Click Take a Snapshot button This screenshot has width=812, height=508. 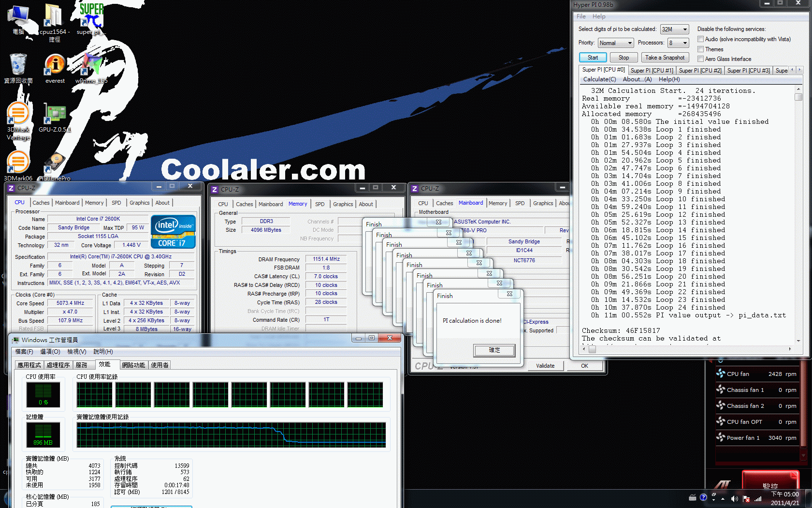665,58
